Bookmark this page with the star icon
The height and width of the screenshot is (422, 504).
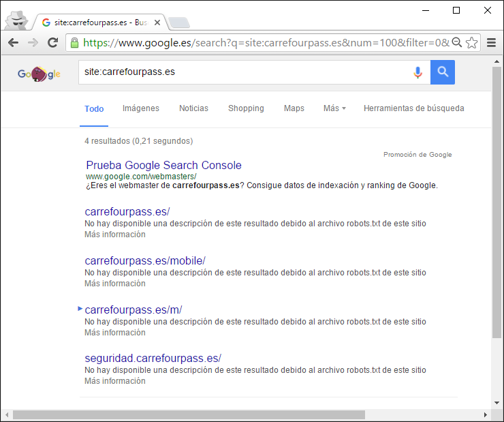click(x=471, y=42)
